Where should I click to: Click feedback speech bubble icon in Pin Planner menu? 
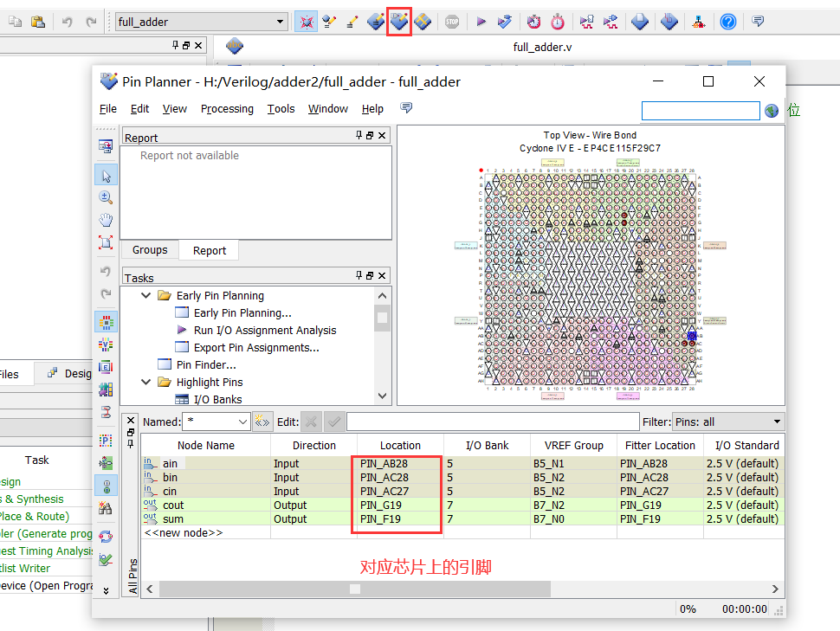tap(406, 108)
